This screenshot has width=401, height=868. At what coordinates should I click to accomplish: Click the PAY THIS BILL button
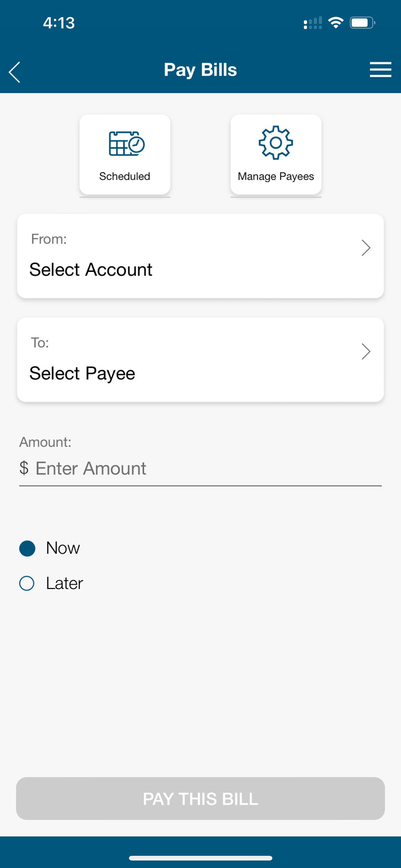(x=200, y=799)
